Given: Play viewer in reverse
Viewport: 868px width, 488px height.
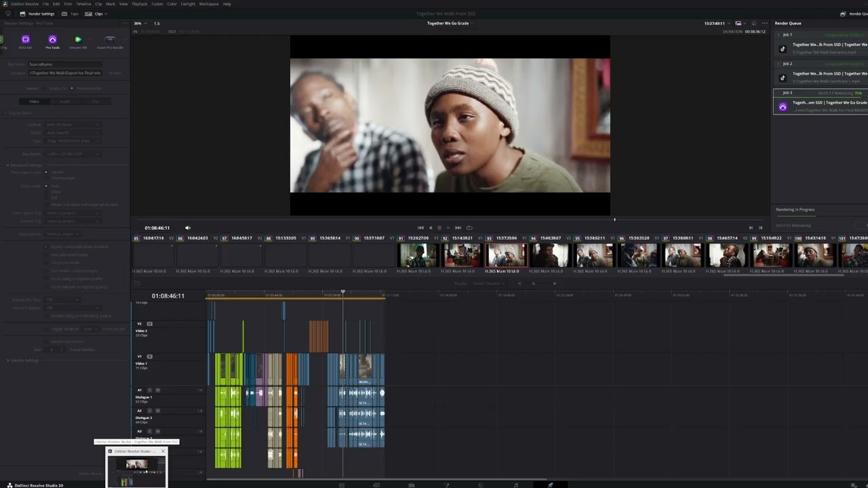Looking at the screenshot, I should pos(430,228).
